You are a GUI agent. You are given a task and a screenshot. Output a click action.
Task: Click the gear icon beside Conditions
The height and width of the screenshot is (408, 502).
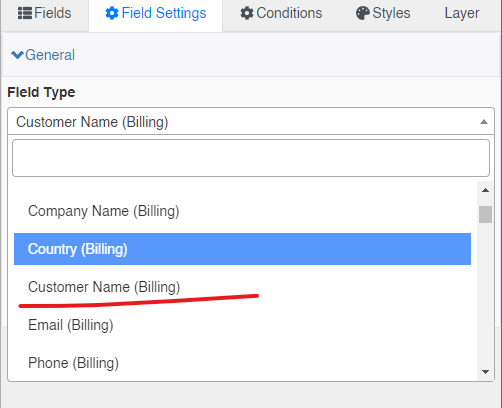coord(247,13)
